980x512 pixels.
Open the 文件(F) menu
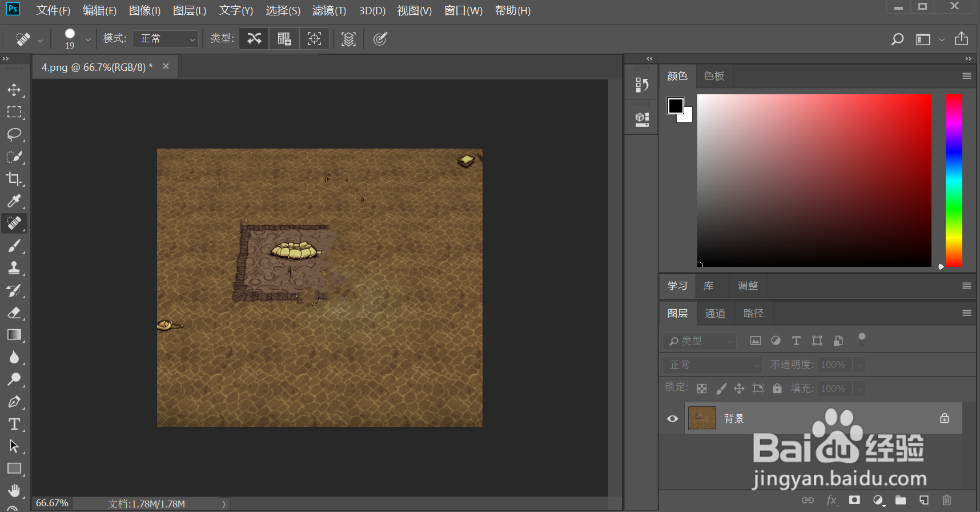[x=53, y=11]
